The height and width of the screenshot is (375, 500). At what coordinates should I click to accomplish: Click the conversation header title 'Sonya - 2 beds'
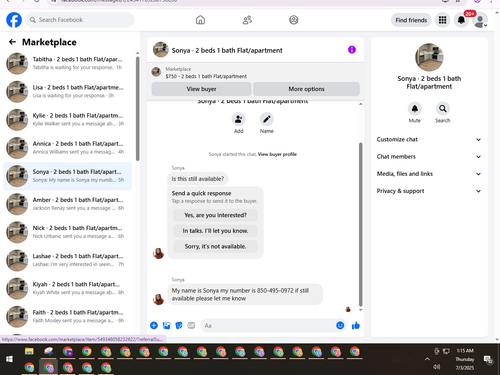227,50
